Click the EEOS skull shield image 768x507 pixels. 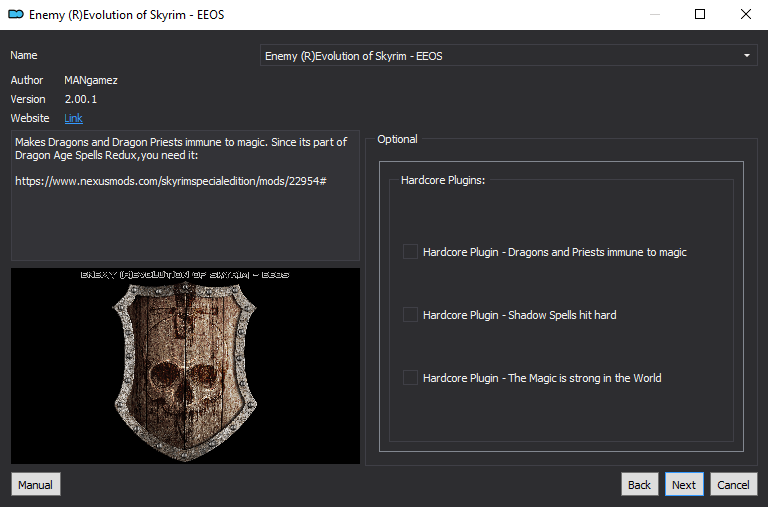coord(185,366)
